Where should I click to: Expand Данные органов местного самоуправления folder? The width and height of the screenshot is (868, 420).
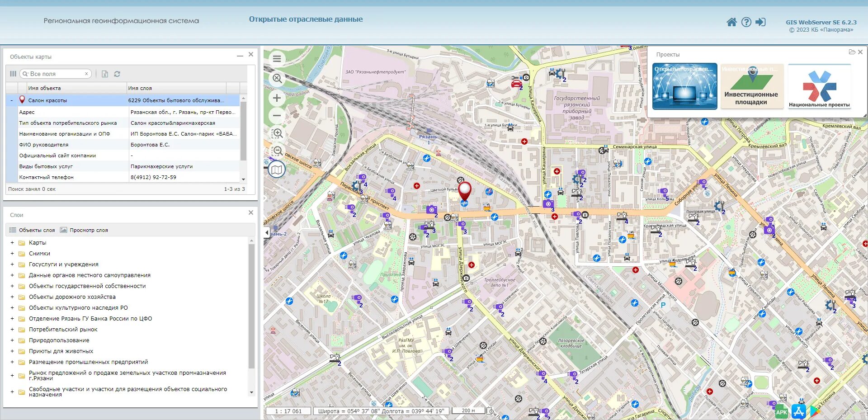coord(12,275)
